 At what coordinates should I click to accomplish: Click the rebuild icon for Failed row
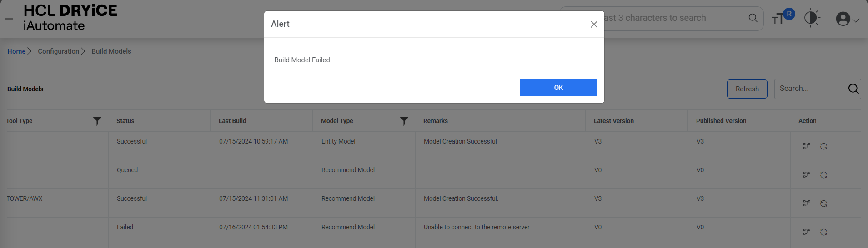click(x=823, y=232)
